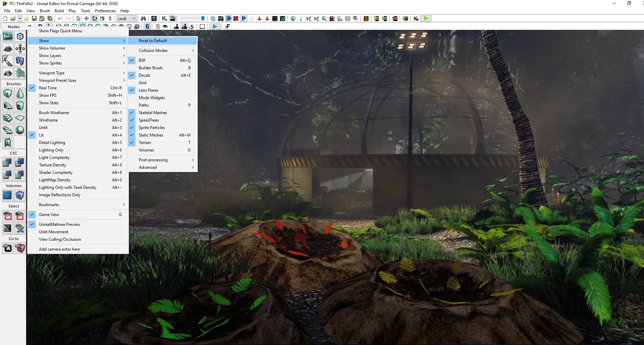Choose the Sheet brush builder
This screenshot has width=644, height=345.
(20, 118)
